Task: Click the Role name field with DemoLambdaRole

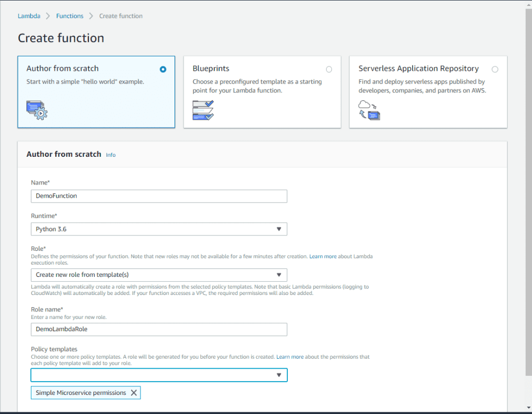Action: click(x=159, y=329)
